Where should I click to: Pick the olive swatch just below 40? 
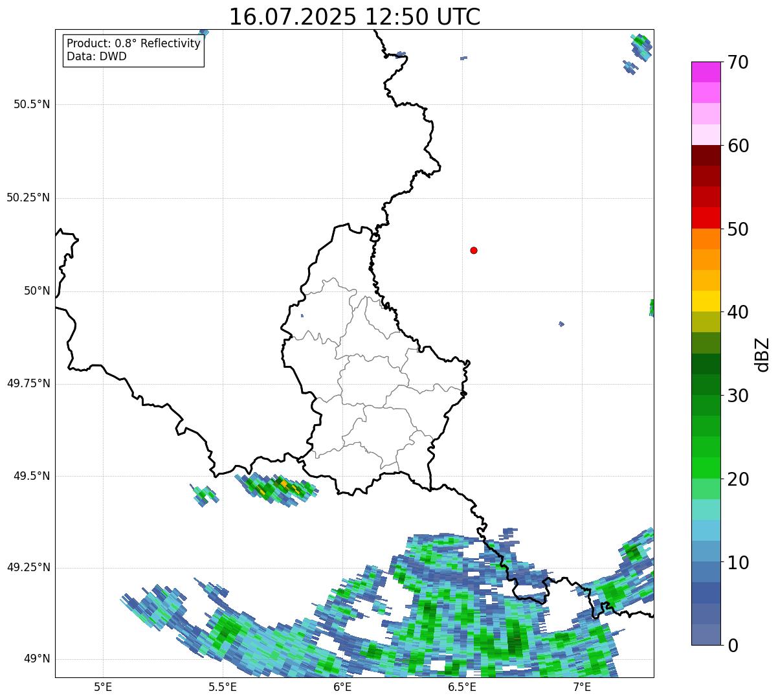coord(706,322)
